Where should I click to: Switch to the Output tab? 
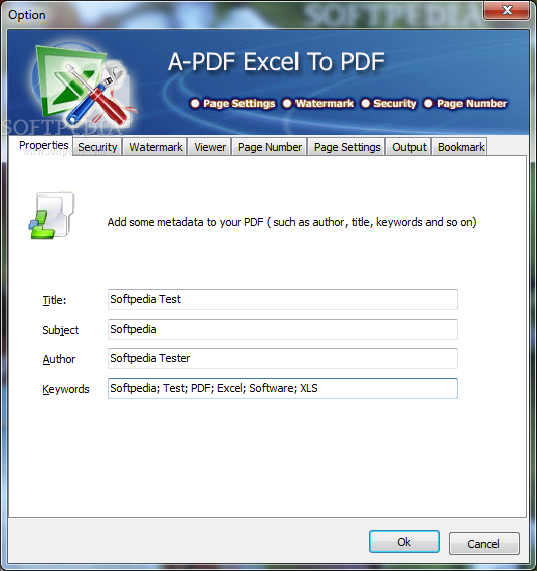409,147
